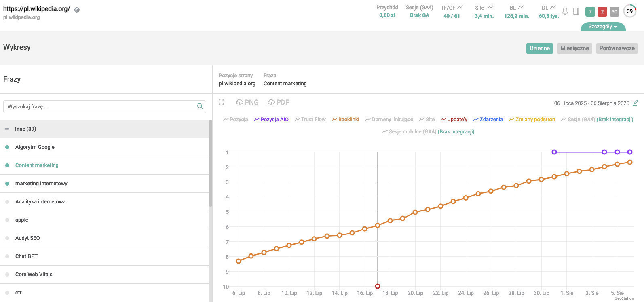Switch to the Miesięczne tab
This screenshot has width=644, height=302.
[574, 48]
